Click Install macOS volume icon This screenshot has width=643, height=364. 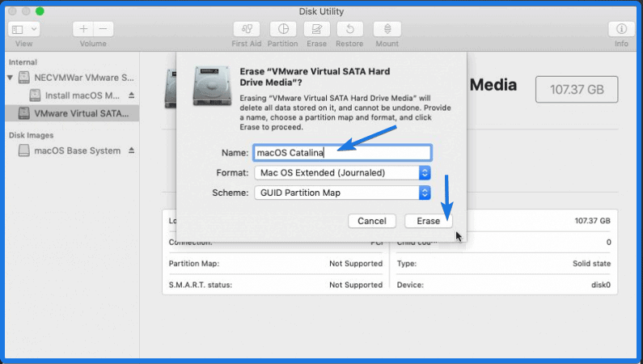point(35,95)
